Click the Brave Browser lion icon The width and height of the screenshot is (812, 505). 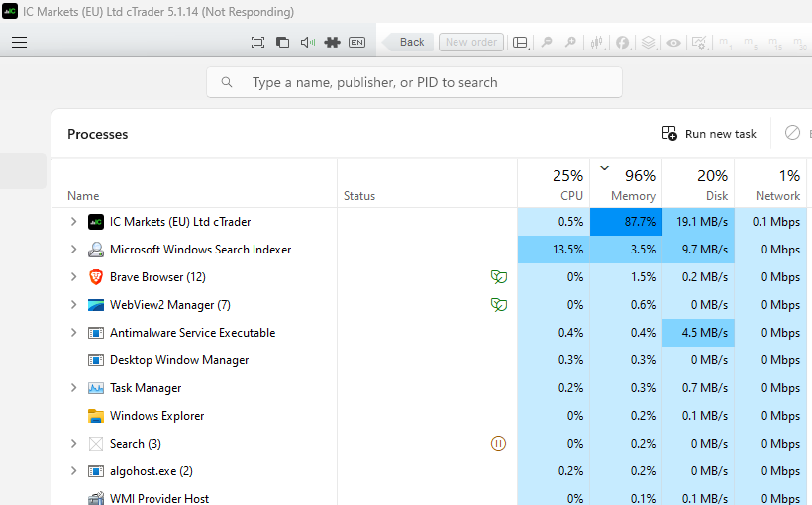pyautogui.click(x=96, y=277)
